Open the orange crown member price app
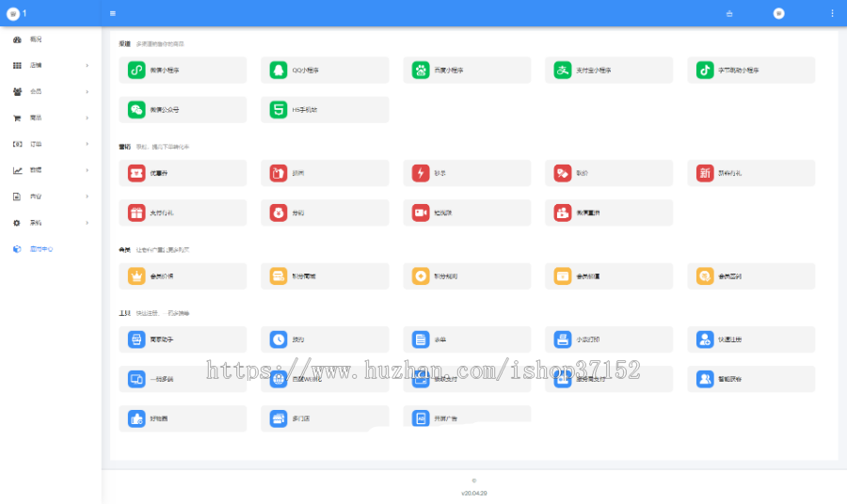Viewport: 847px width, 504px height. 183,276
